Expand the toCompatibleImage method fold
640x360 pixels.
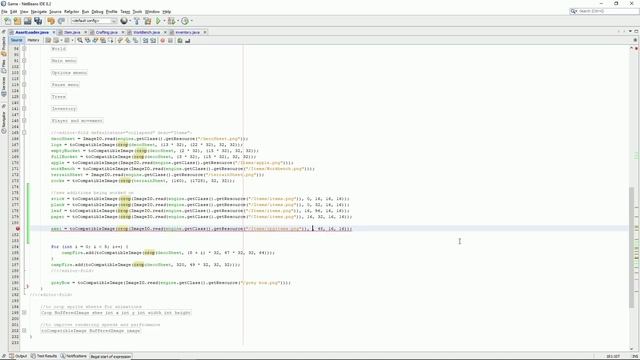click(x=24, y=331)
